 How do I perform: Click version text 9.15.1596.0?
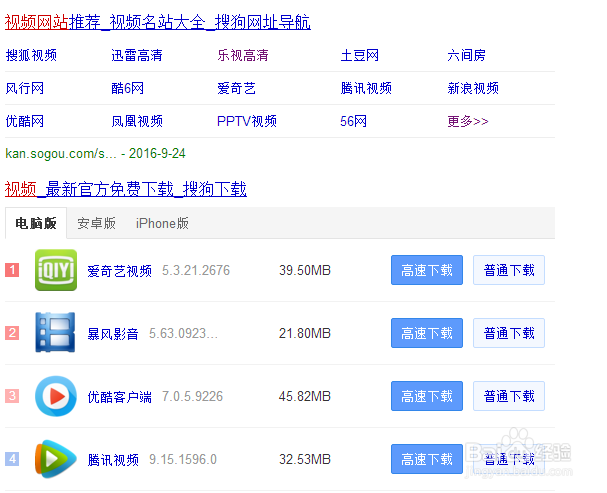click(x=183, y=459)
